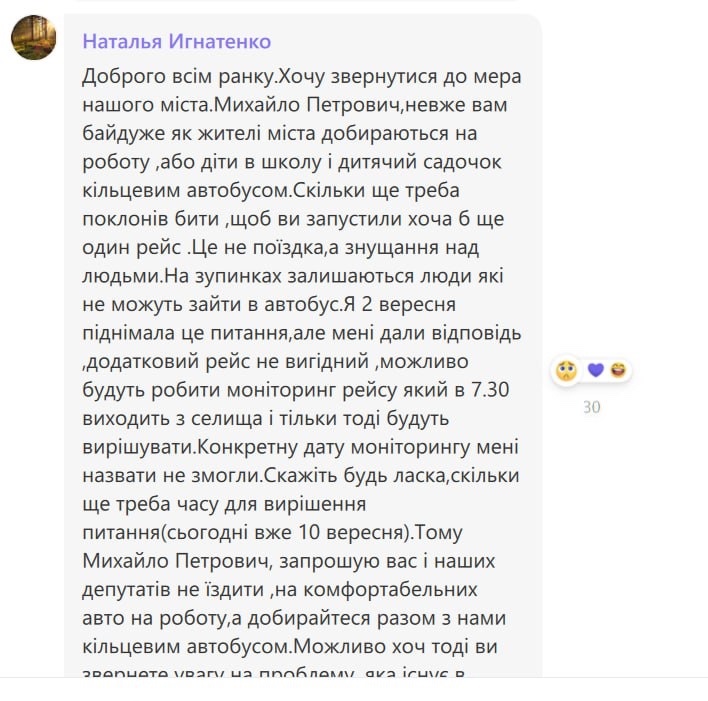Click the words "додатковий рейс" in message
Image resolution: width=708 pixels, height=701 pixels.
[169, 362]
